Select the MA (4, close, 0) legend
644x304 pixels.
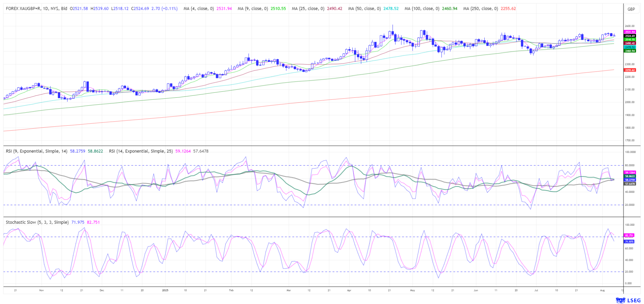(198, 9)
